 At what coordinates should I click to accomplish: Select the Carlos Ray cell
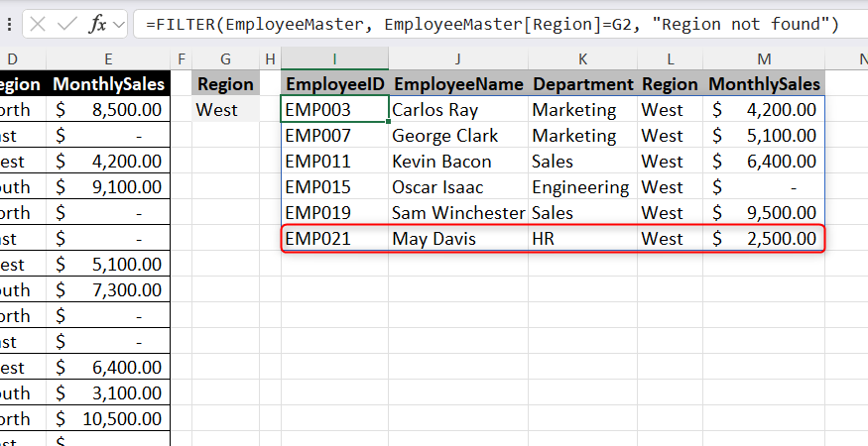(458, 110)
